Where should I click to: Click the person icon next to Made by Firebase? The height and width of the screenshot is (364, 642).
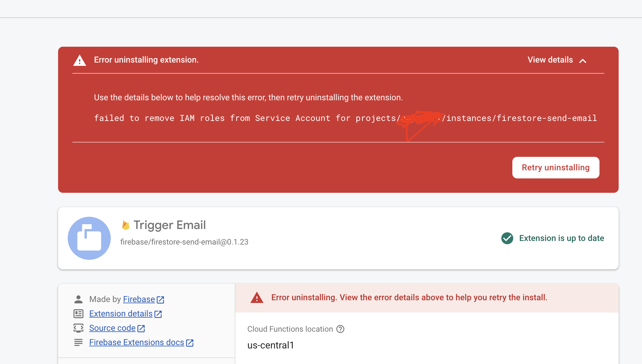click(x=78, y=299)
